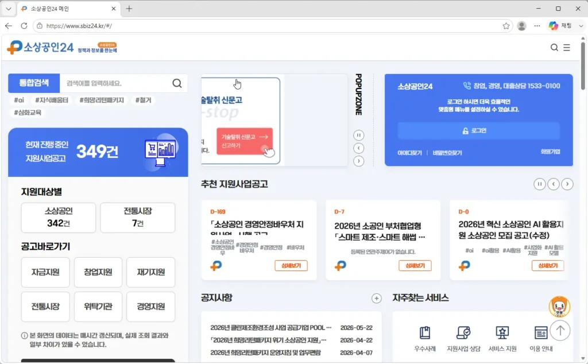
Task: Click 상세보기 on the D-169 card
Action: (291, 265)
